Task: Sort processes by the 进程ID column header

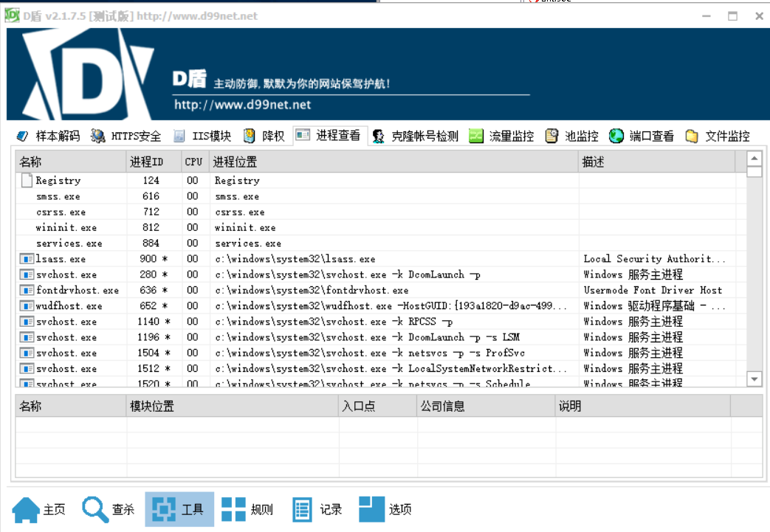Action: 154,162
